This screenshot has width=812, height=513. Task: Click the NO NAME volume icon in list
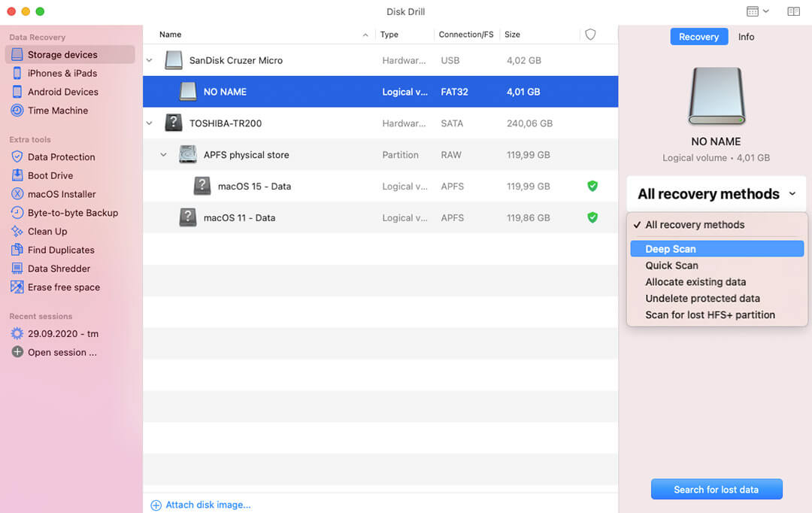(188, 91)
